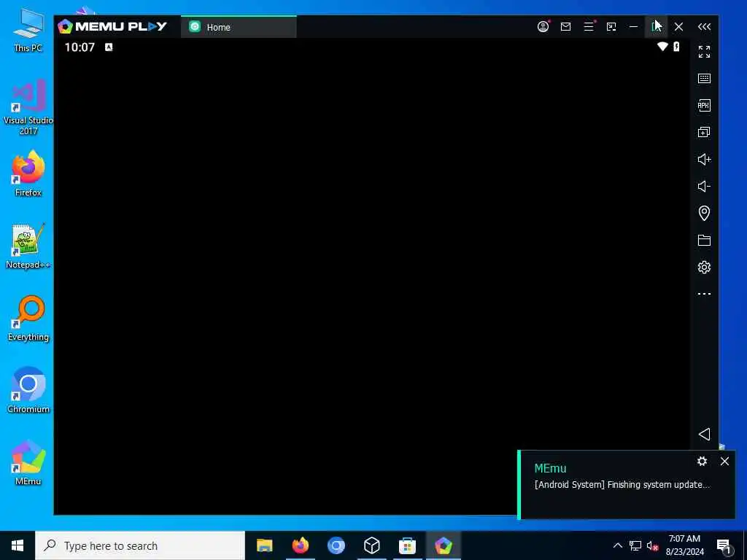Select the Everything desktop shortcut

(28, 319)
